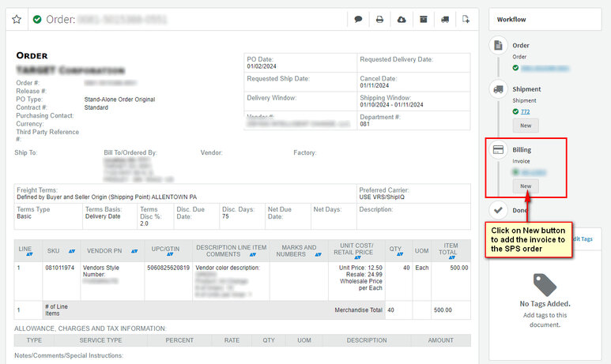This screenshot has width=611, height=364.
Task: Sort table by ITEM TOTAL arrows
Action: pos(451,257)
